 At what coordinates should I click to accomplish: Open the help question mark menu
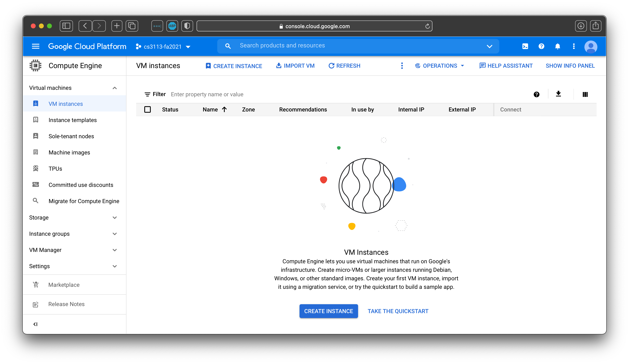tap(541, 46)
